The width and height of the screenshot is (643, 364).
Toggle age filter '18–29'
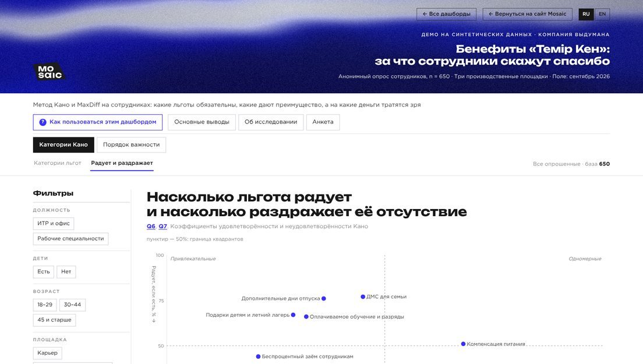(45, 305)
